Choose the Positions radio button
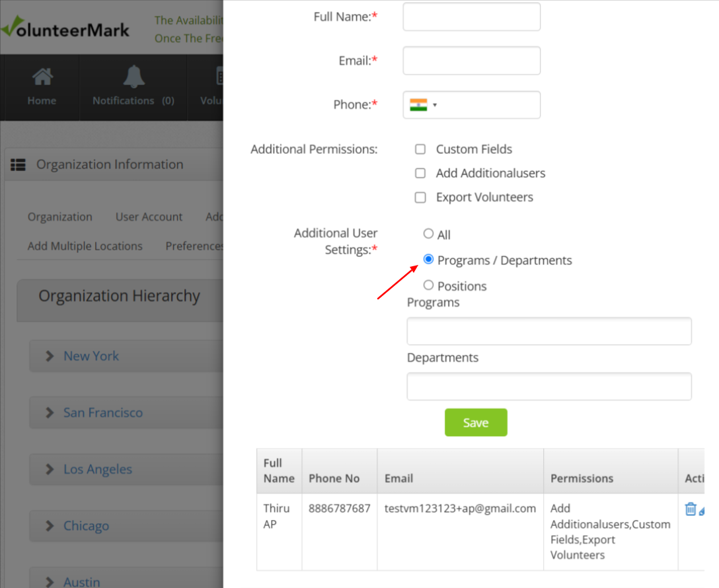The width and height of the screenshot is (719, 588). pos(428,285)
